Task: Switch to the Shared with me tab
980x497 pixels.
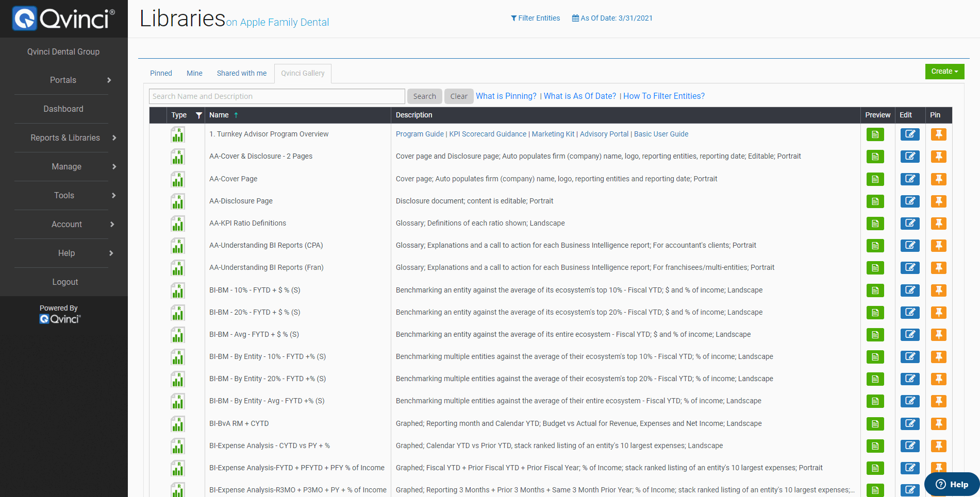Action: tap(241, 73)
